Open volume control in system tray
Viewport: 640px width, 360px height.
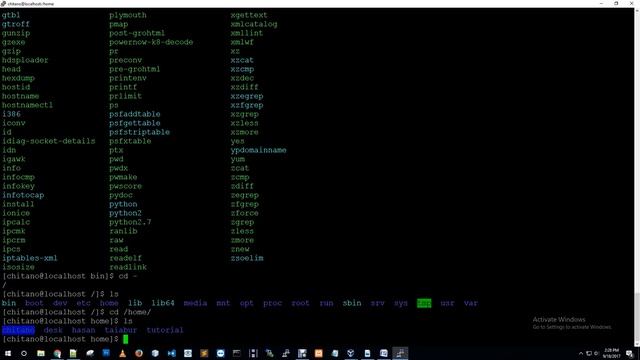[x=596, y=353]
